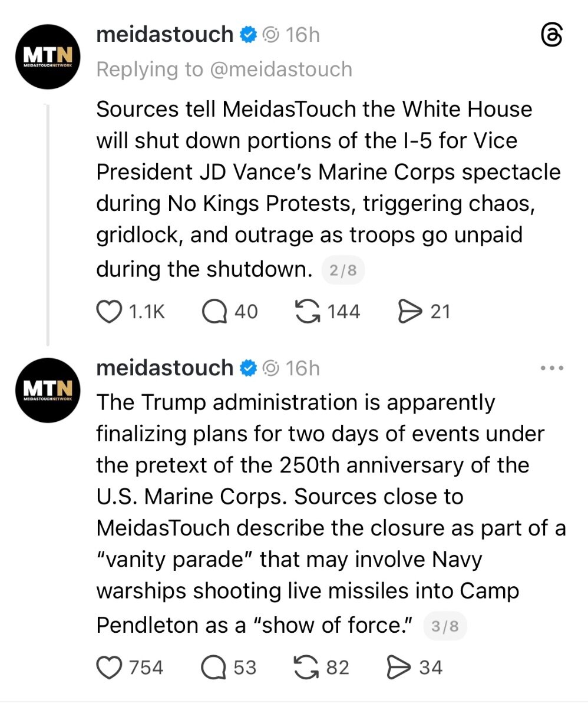Tap the verified badge on first post

249,35
